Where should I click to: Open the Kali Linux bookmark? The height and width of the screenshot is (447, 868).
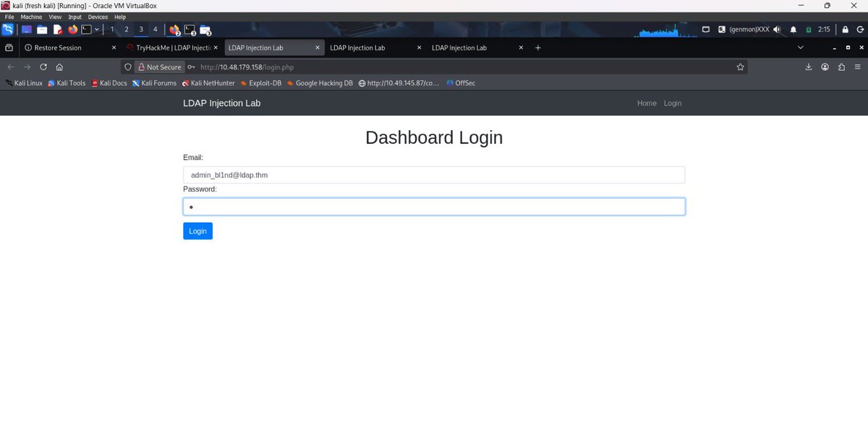(23, 83)
